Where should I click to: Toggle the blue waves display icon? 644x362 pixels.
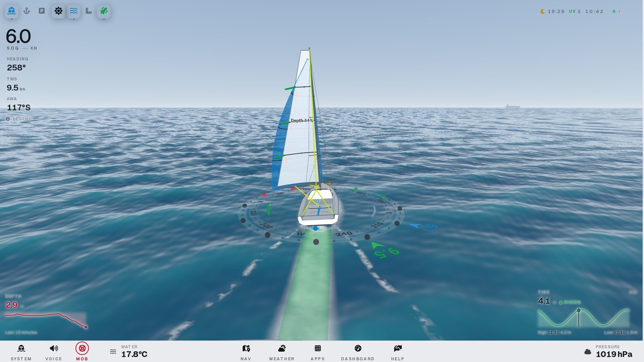pyautogui.click(x=74, y=11)
